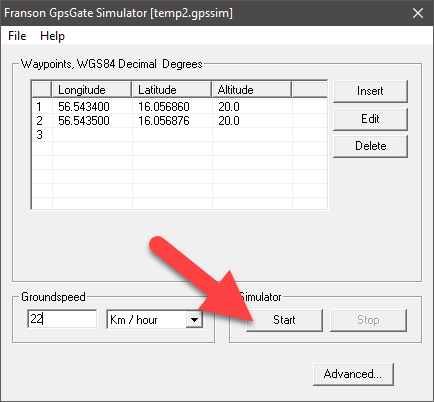Select empty waypoint row 3

(180, 135)
